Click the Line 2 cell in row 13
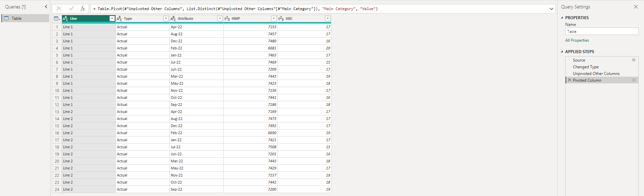The width and height of the screenshot is (644, 196). pyautogui.click(x=89, y=112)
